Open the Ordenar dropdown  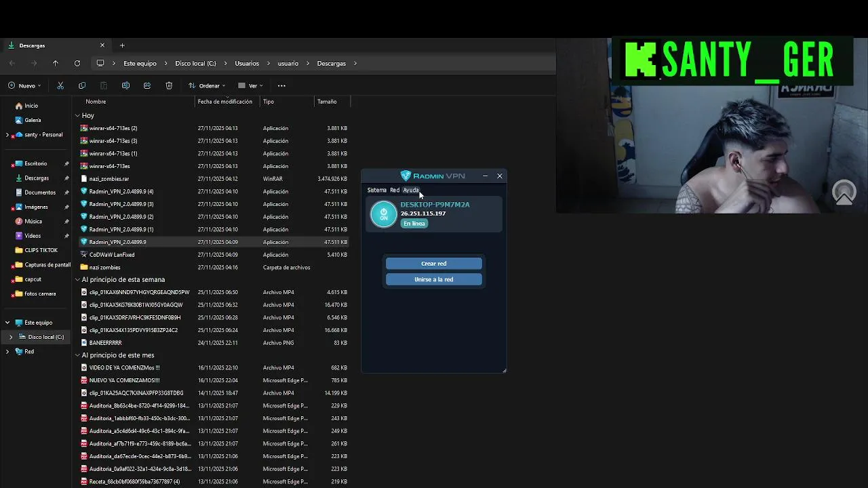click(207, 85)
